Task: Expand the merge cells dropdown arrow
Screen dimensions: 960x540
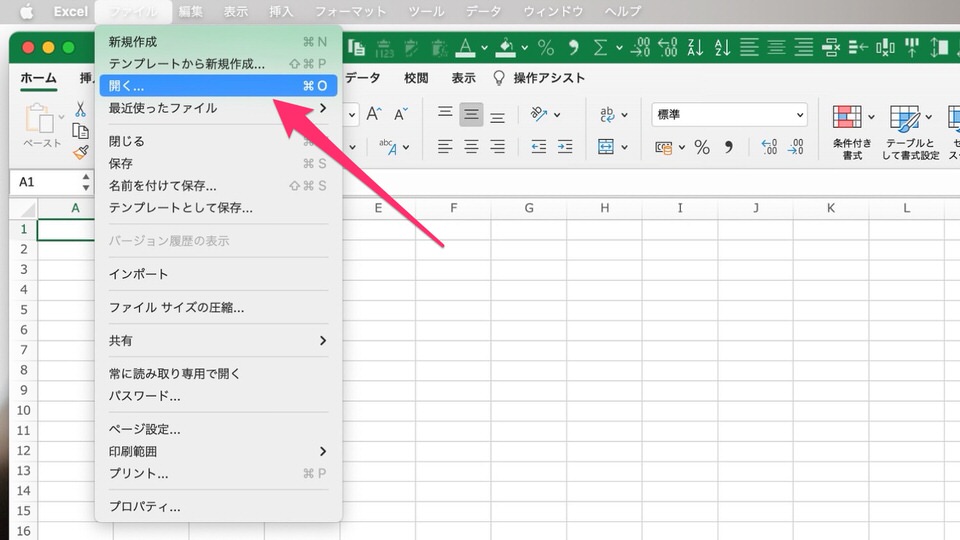Action: point(624,147)
